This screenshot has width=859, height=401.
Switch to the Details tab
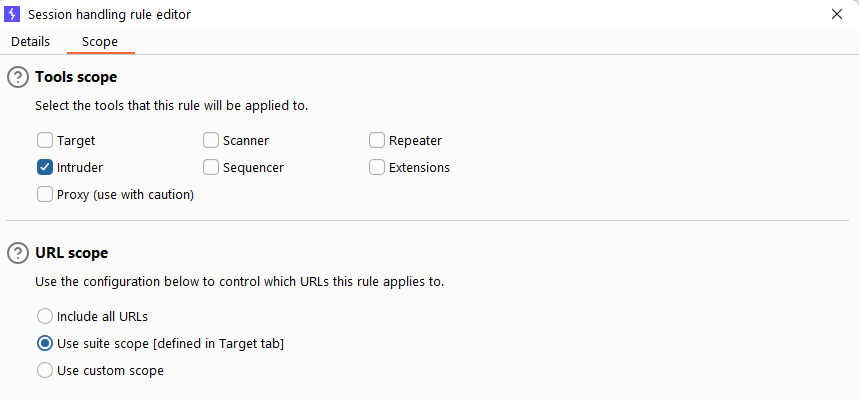[x=31, y=42]
